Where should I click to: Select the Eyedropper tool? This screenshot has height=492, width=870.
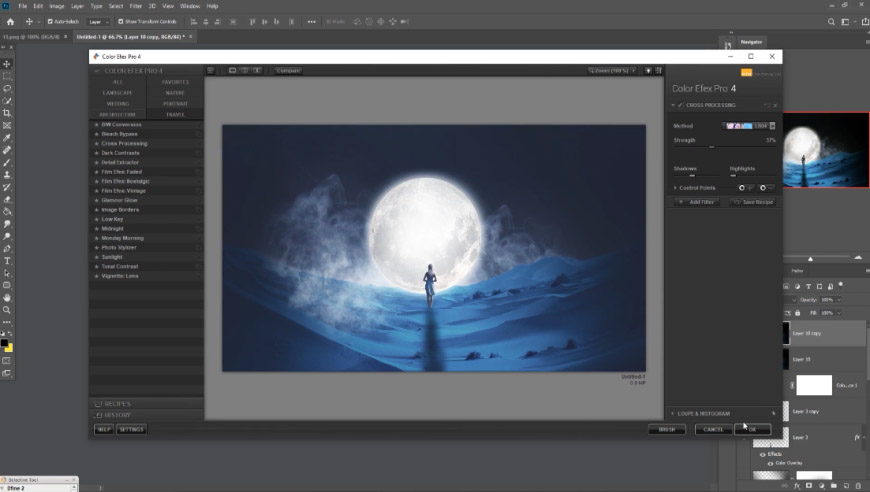(x=7, y=138)
